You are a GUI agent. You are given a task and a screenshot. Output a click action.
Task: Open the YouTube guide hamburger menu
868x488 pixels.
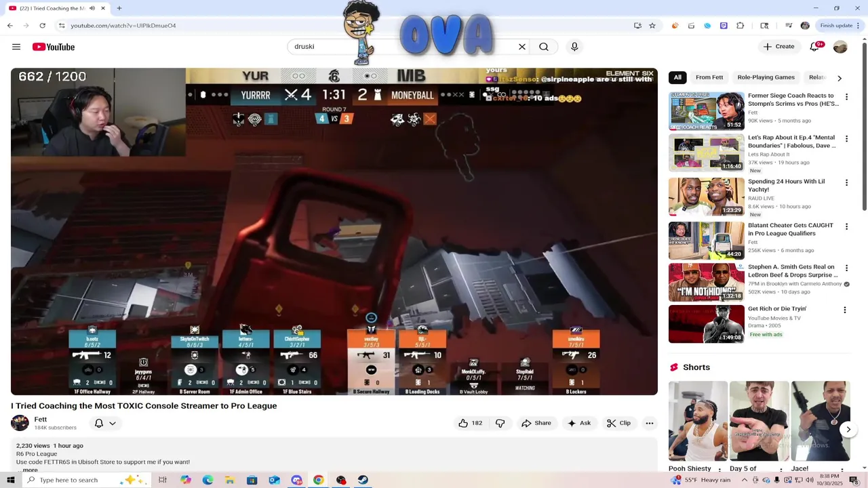coord(16,47)
